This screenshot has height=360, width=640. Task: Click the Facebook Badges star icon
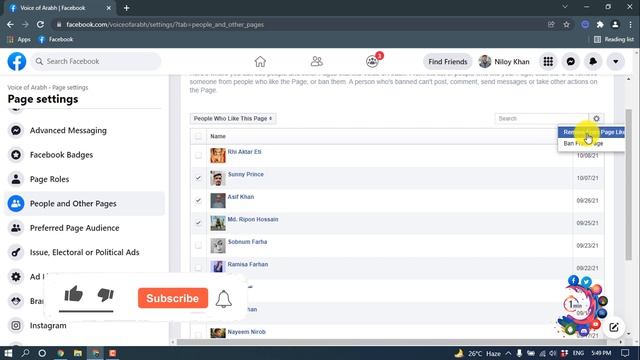point(16,155)
